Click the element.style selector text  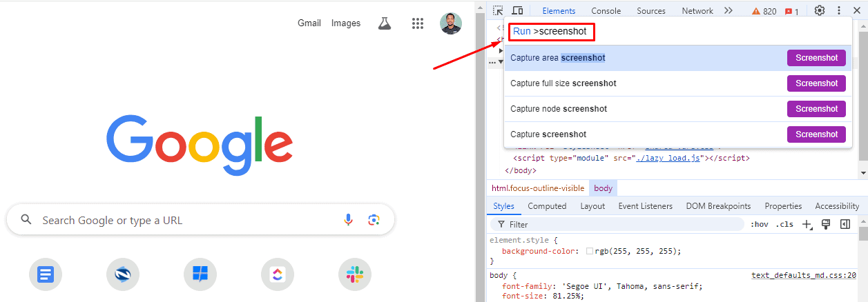click(518, 241)
